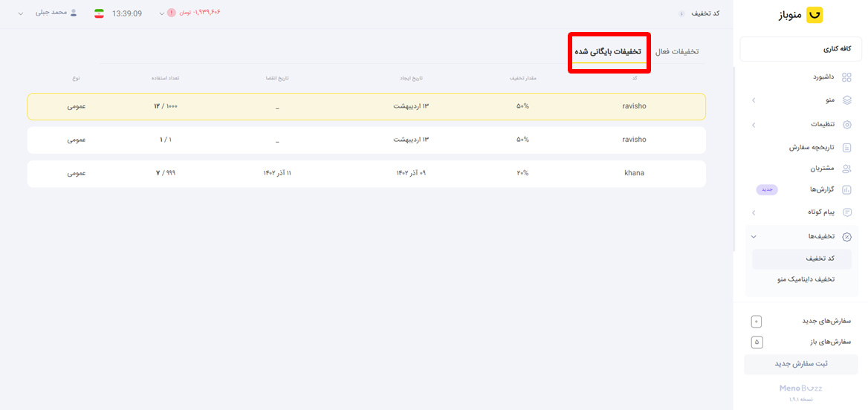Click عمومی type in khana row
Screen dimensions: 868x410
click(x=77, y=173)
